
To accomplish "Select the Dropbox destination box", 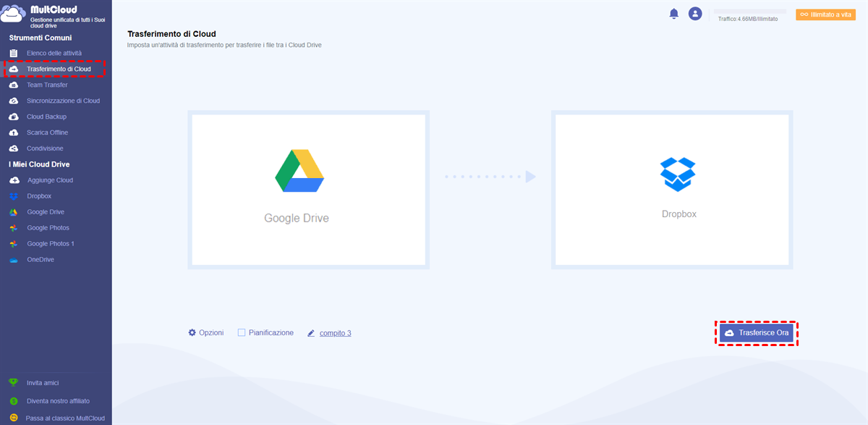I will pyautogui.click(x=672, y=190).
